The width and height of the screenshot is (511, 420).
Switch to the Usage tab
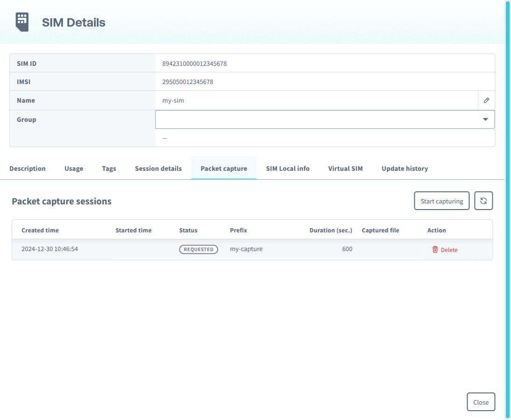click(x=73, y=168)
